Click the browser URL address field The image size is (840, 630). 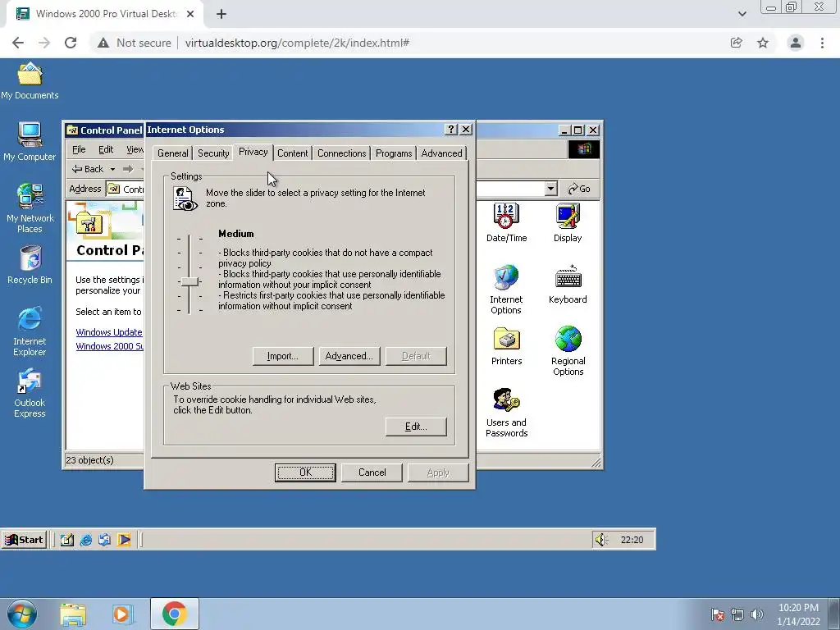click(x=452, y=43)
